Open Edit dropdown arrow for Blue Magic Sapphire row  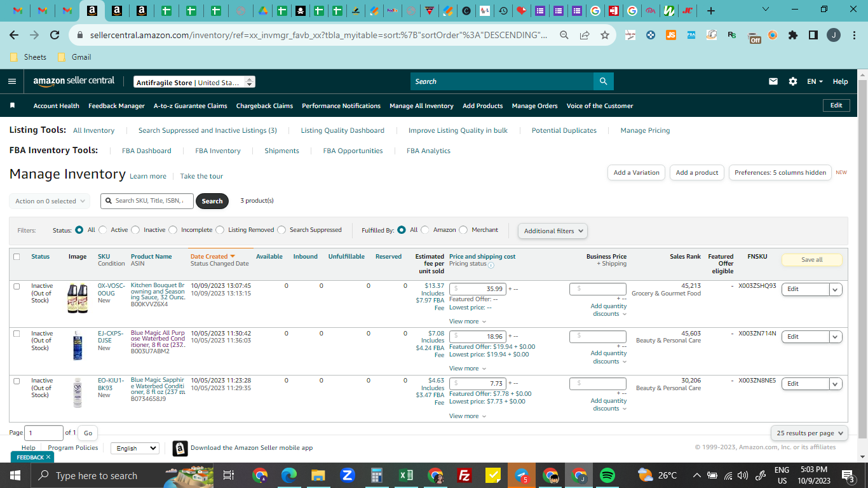click(x=836, y=384)
